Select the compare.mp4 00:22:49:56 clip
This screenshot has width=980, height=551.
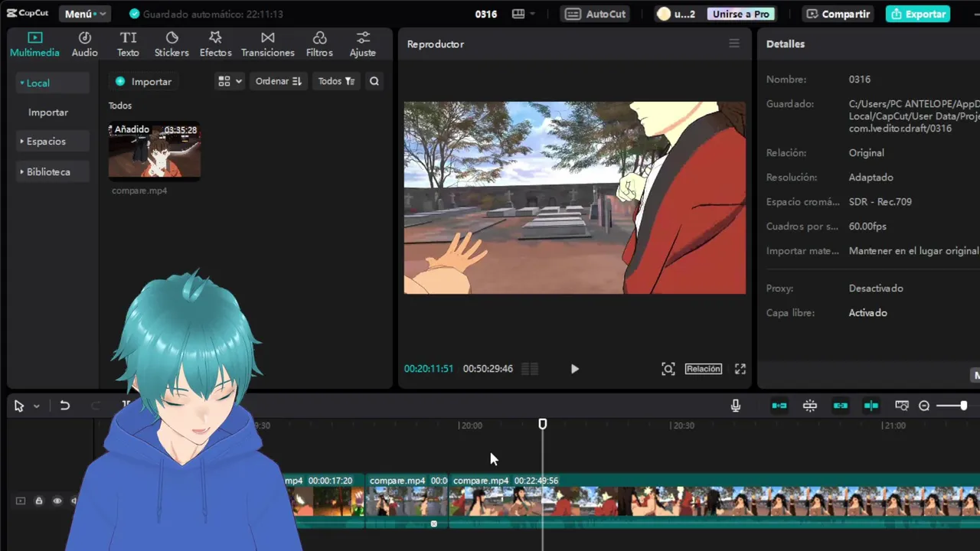pos(714,500)
